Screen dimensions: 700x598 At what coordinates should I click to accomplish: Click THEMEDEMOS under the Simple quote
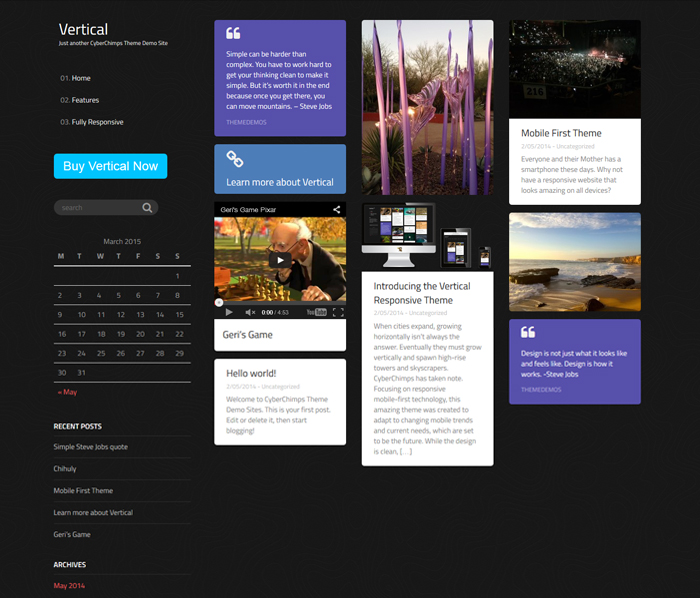click(x=246, y=122)
